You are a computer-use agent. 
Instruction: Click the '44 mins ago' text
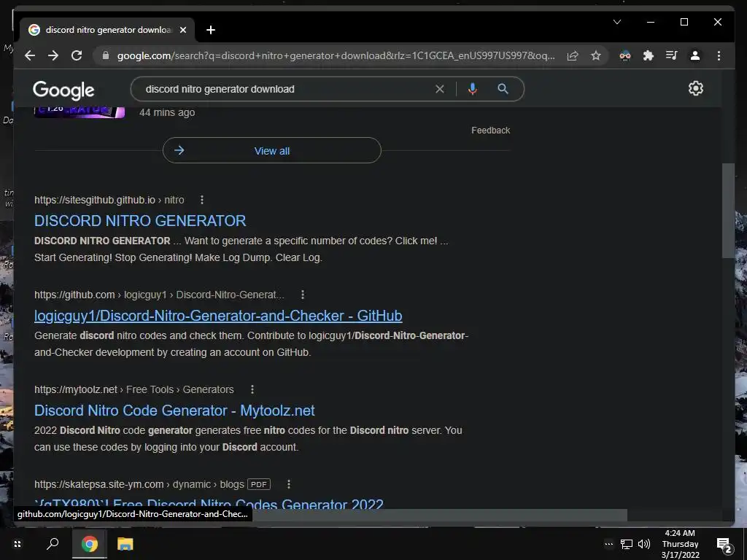point(167,112)
